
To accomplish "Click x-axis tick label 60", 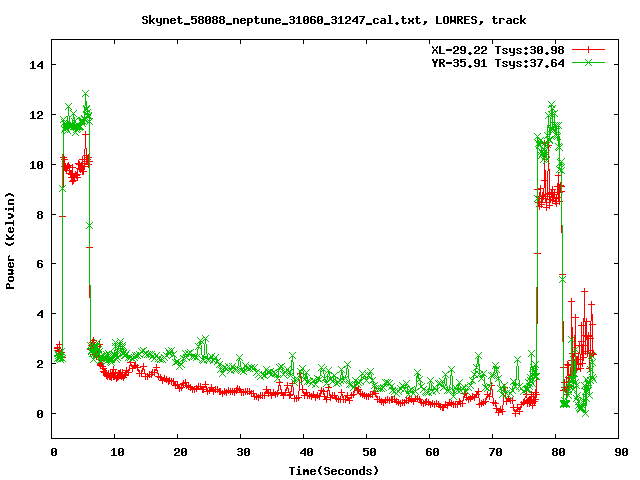I will tap(432, 452).
